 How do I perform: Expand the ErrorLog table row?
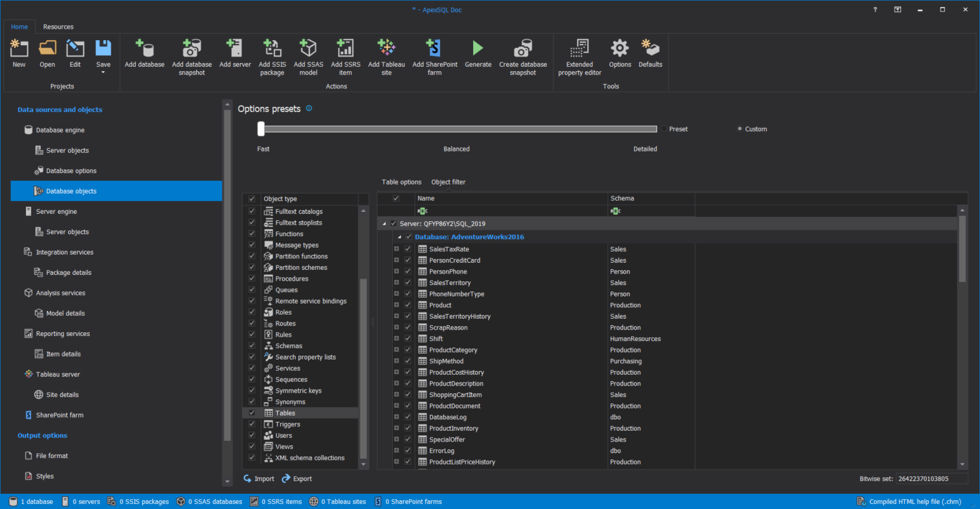(x=396, y=450)
